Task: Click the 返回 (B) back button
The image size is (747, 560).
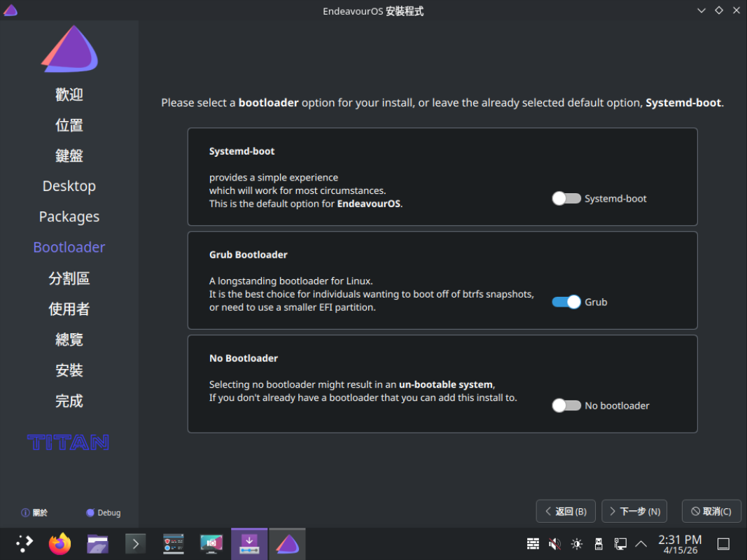Action: coord(566,512)
